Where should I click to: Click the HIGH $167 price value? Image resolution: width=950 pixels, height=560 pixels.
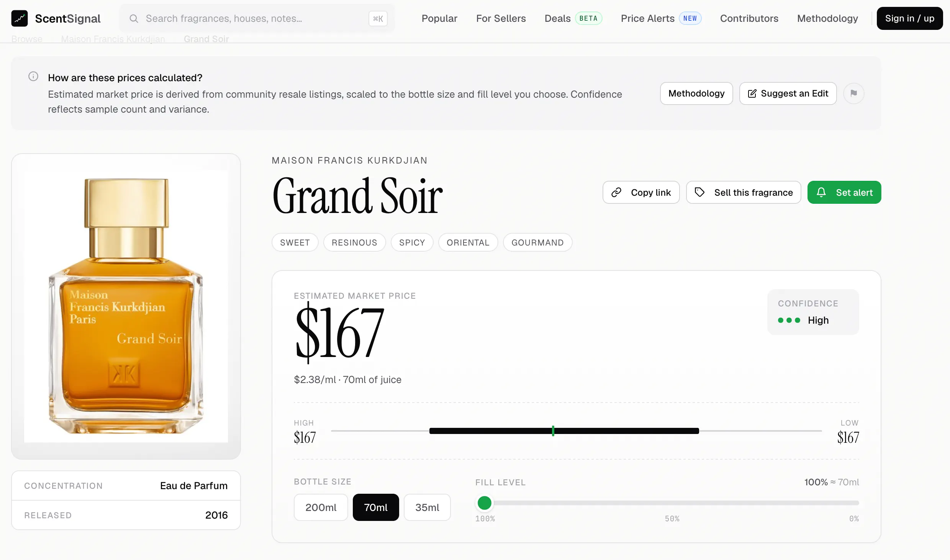[x=305, y=437]
